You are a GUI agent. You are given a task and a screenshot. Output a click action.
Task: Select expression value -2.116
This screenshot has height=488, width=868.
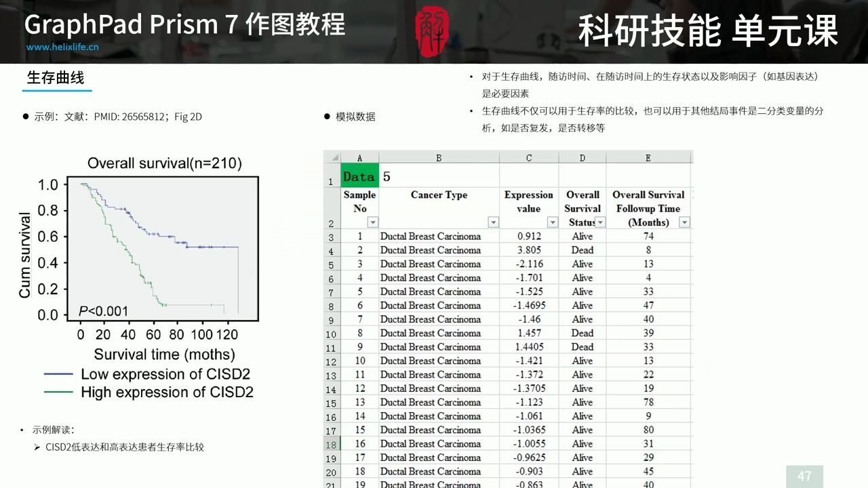click(x=529, y=264)
